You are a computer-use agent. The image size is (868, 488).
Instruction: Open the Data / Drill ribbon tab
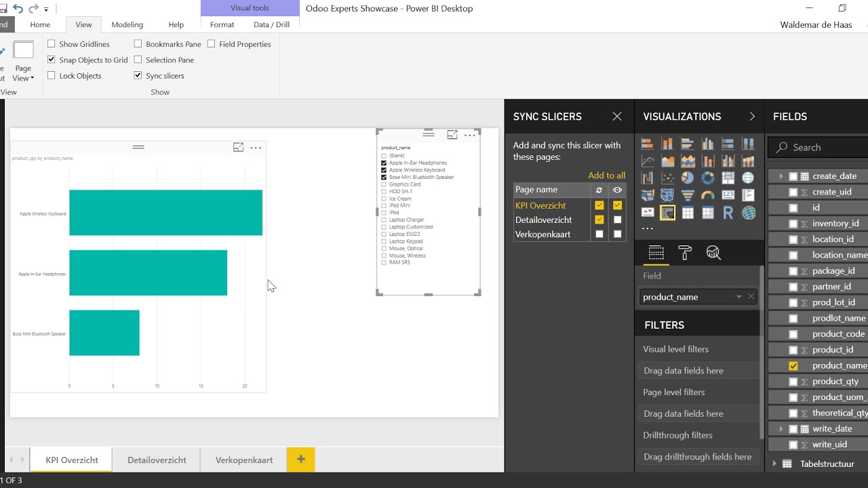(271, 25)
